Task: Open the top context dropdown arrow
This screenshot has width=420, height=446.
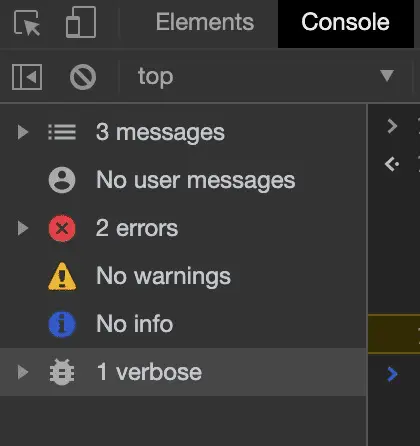Action: [x=387, y=76]
